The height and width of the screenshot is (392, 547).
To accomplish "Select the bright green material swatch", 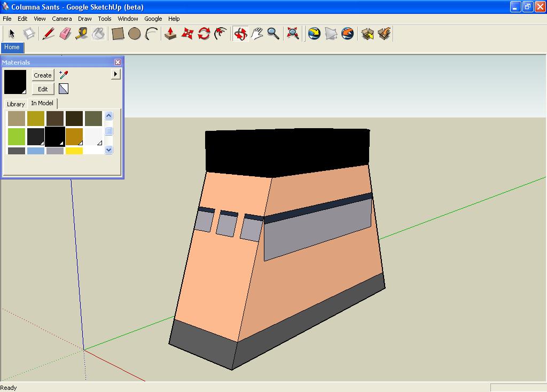I will 17,136.
